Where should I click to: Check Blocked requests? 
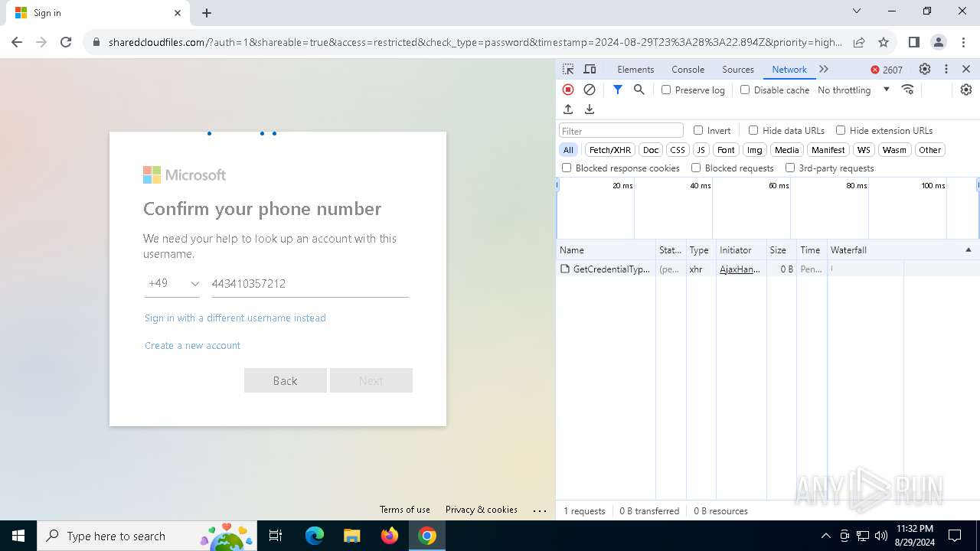[x=696, y=168]
